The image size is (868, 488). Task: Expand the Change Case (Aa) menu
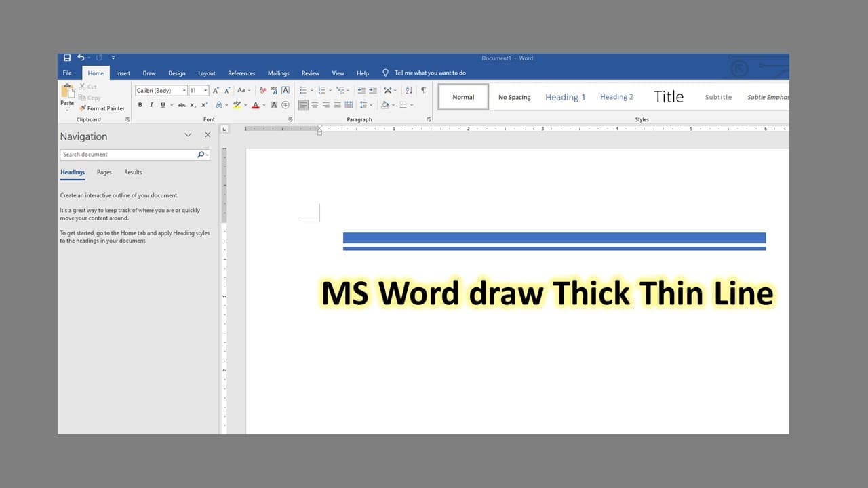click(243, 90)
